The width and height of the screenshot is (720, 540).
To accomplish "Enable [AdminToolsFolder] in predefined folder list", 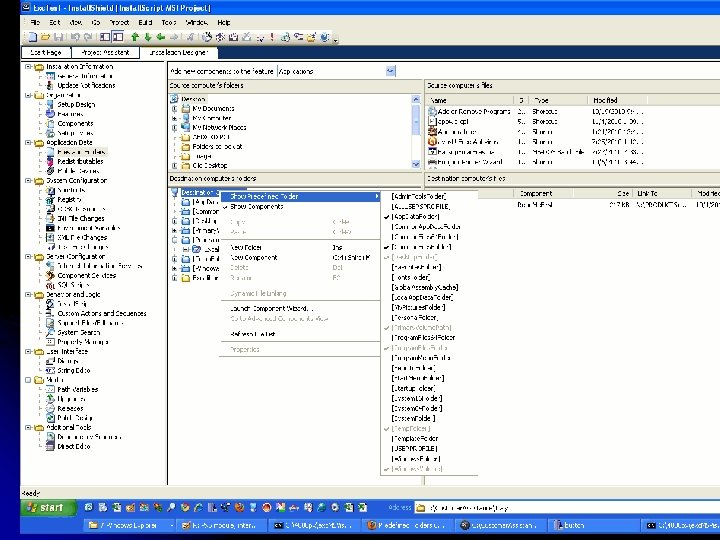I will tap(420, 196).
